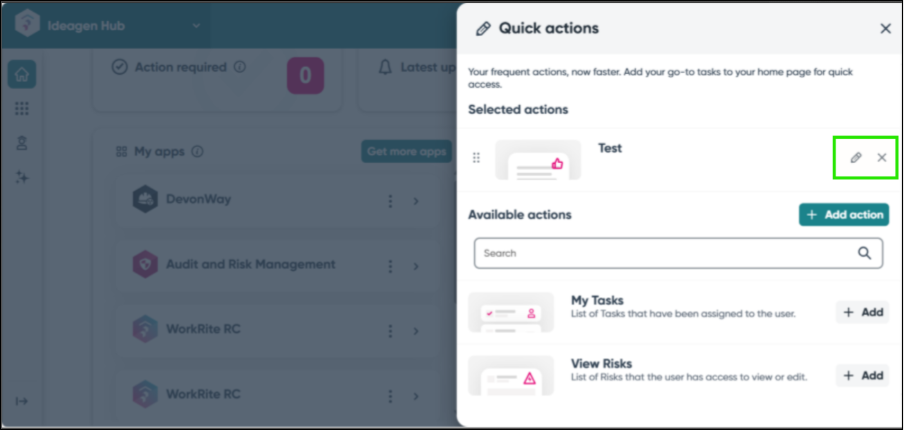Open the apps grid icon in sidebar

pos(22,109)
